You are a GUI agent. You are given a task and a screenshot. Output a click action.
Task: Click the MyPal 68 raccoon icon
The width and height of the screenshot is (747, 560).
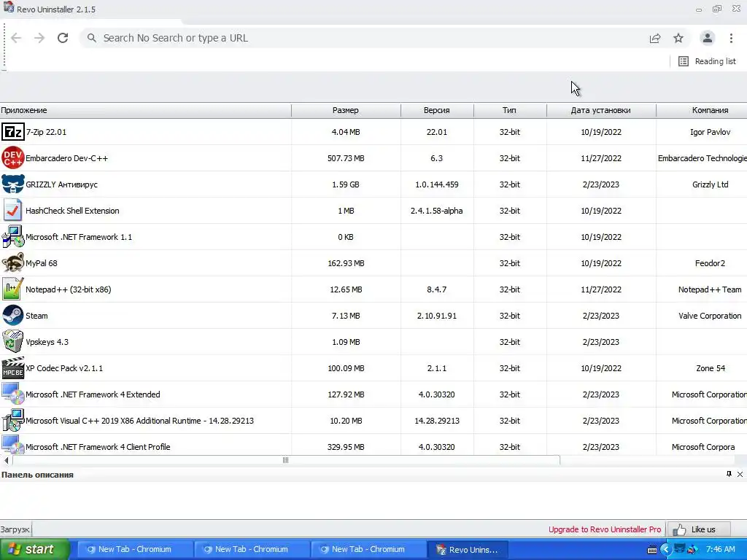(x=13, y=262)
